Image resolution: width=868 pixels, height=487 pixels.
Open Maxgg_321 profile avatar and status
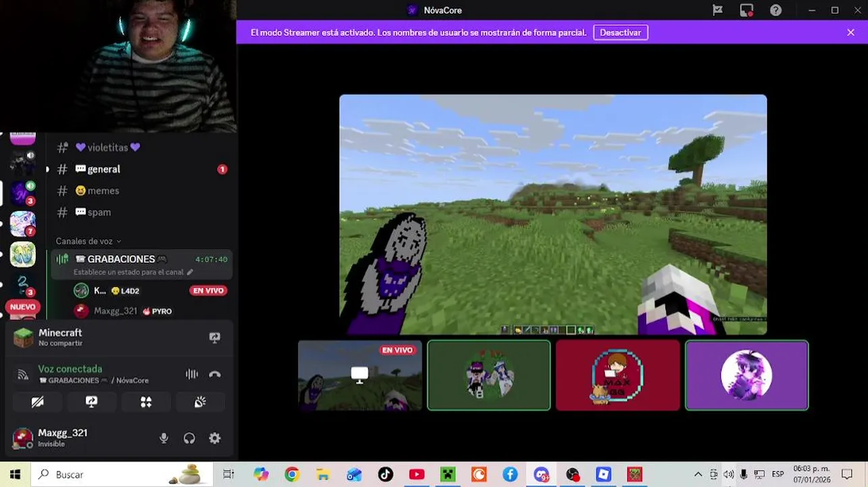pyautogui.click(x=51, y=438)
